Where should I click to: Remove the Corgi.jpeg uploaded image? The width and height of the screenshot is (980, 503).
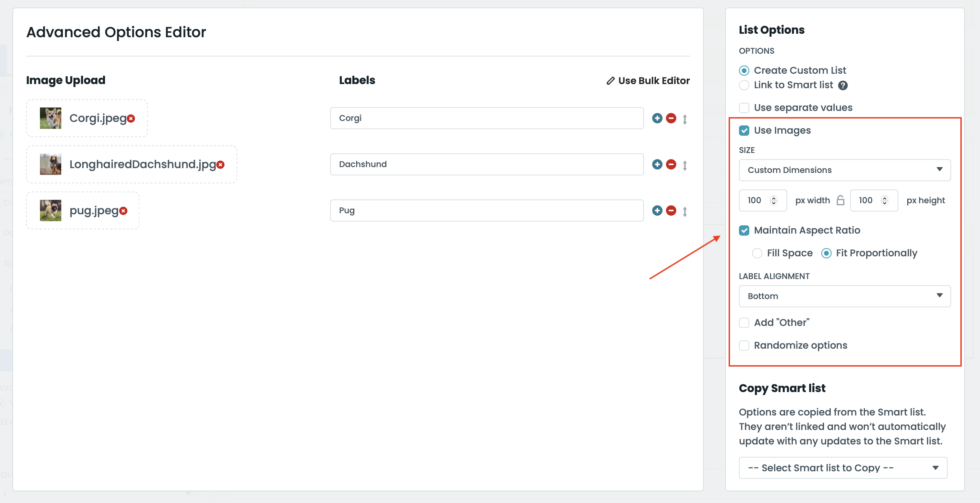(x=131, y=119)
